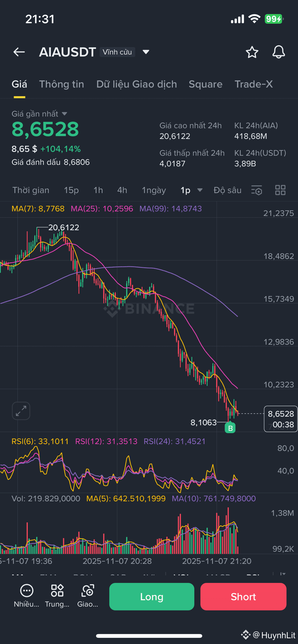Viewport: 298px width, 644px height.
Task: Open the Trade-X tab
Action: [x=254, y=84]
